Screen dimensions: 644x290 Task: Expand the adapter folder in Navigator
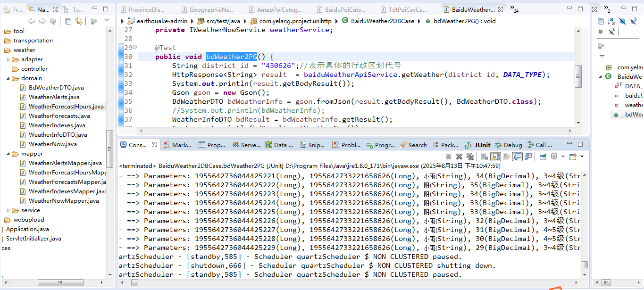[x=8, y=59]
